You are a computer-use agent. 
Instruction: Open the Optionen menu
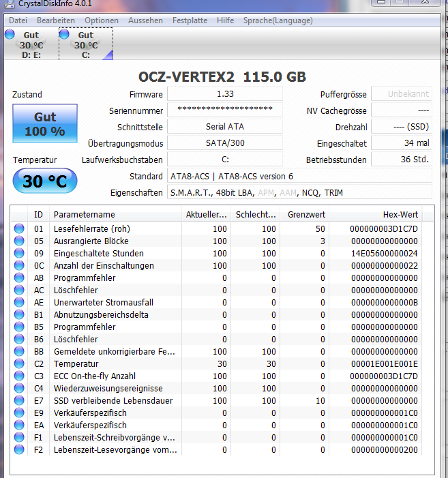pos(102,20)
